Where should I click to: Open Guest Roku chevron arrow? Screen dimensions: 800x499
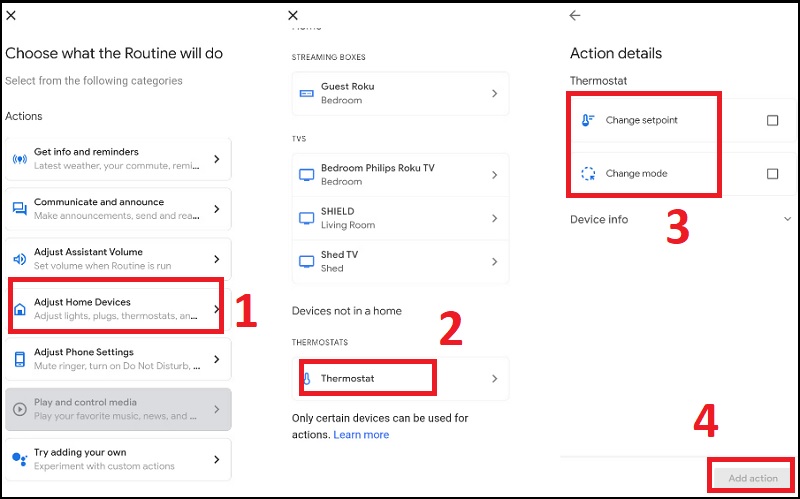494,93
